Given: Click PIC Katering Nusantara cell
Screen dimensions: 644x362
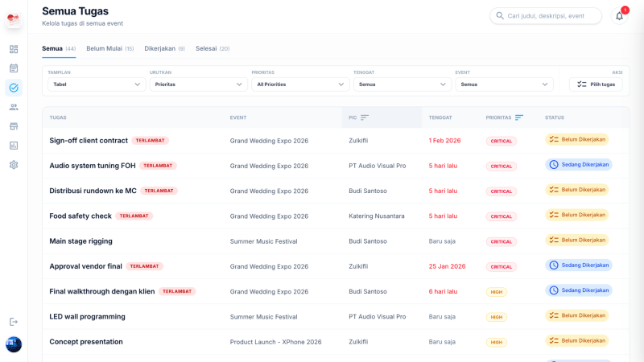Looking at the screenshot, I should 377,216.
